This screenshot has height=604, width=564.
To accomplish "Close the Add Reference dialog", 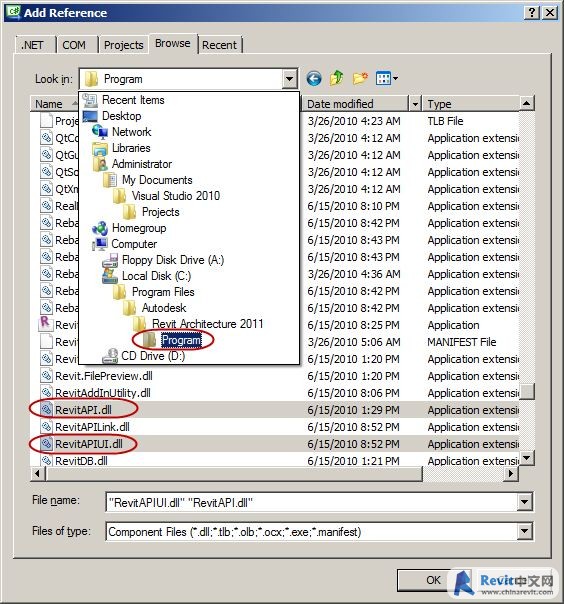I will (550, 13).
